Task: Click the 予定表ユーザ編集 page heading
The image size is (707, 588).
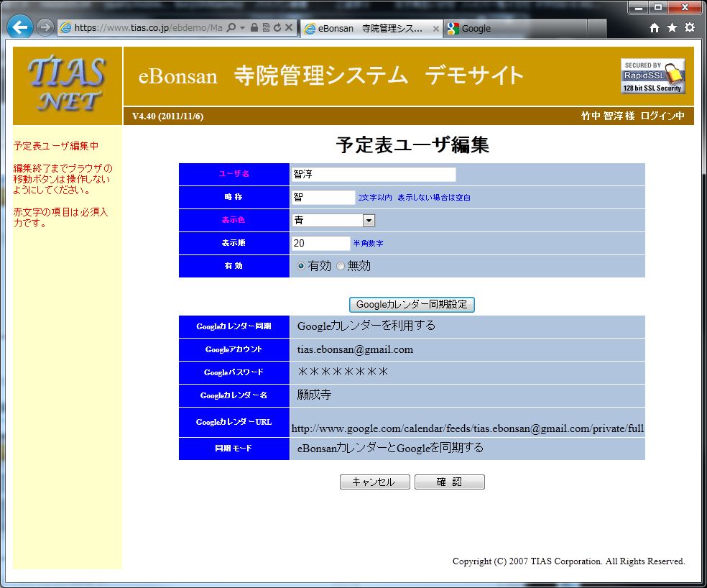Action: point(412,145)
